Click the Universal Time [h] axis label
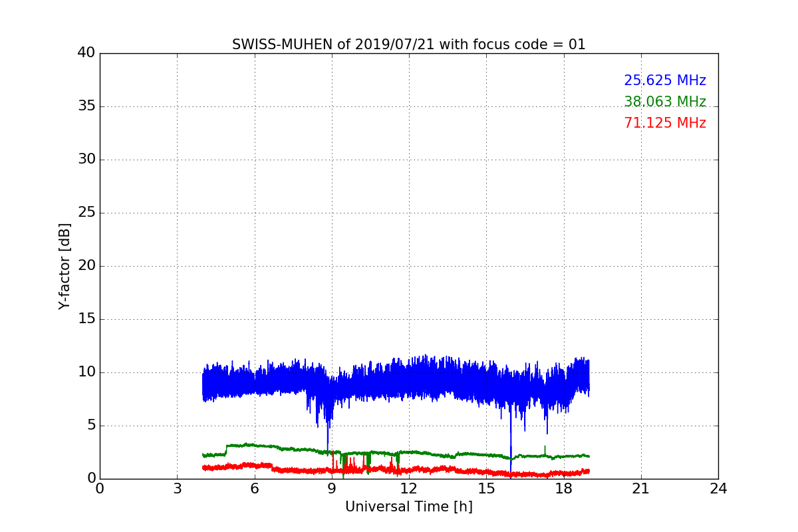The width and height of the screenshot is (798, 532). (x=409, y=507)
